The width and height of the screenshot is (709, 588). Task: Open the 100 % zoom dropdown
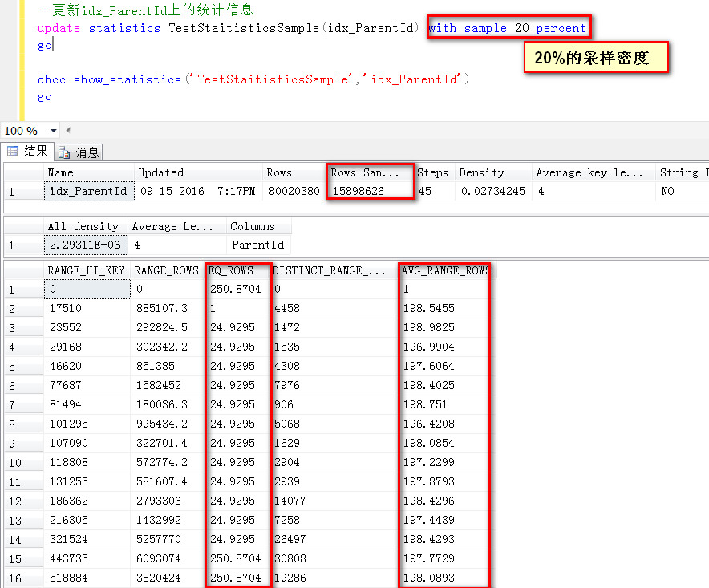click(54, 131)
